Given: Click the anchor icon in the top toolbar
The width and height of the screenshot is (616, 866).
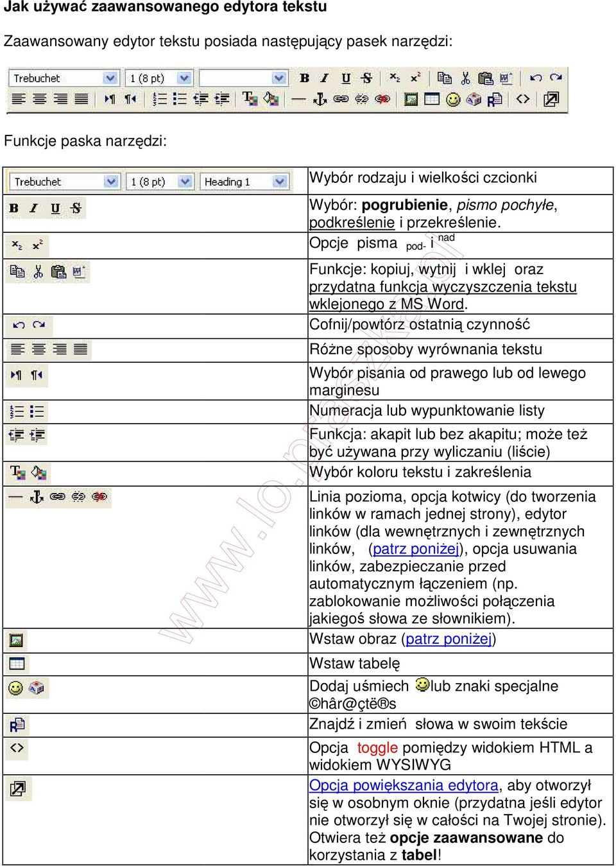Looking at the screenshot, I should coord(320,99).
